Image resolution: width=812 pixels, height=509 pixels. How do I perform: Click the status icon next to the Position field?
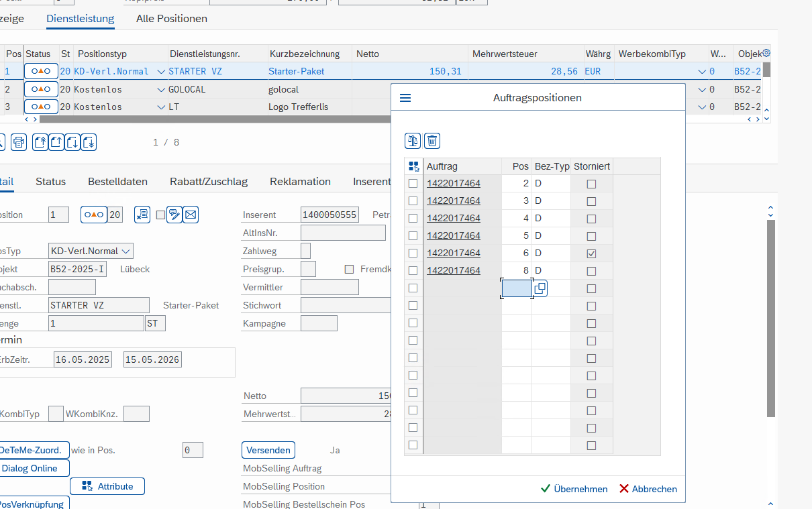[94, 215]
